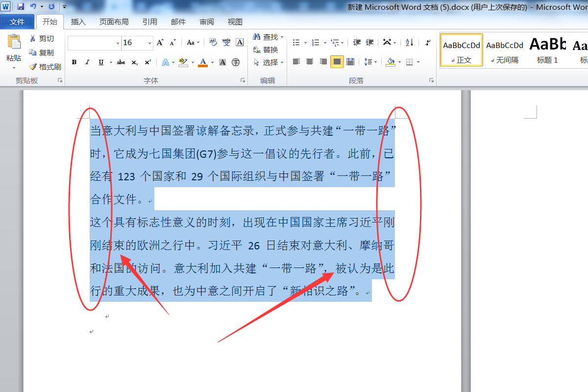588x392 pixels.
Task: Increase the paragraph indent
Action: click(369, 43)
